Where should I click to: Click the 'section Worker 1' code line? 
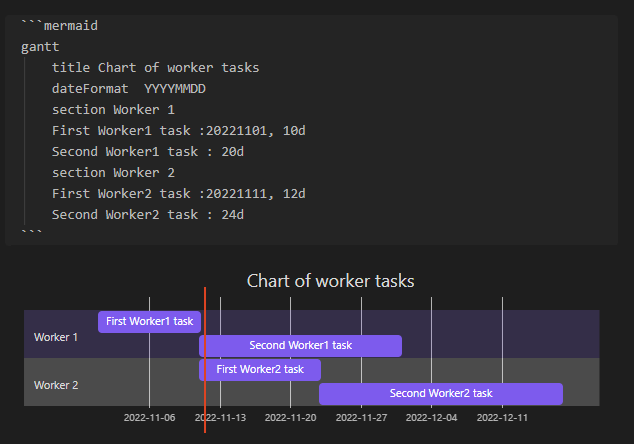pyautogui.click(x=113, y=110)
